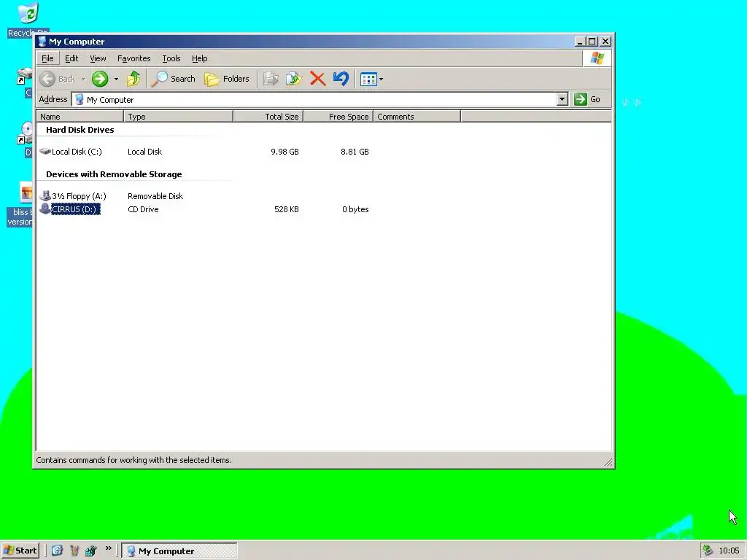Sort by the Name column header

(x=80, y=117)
